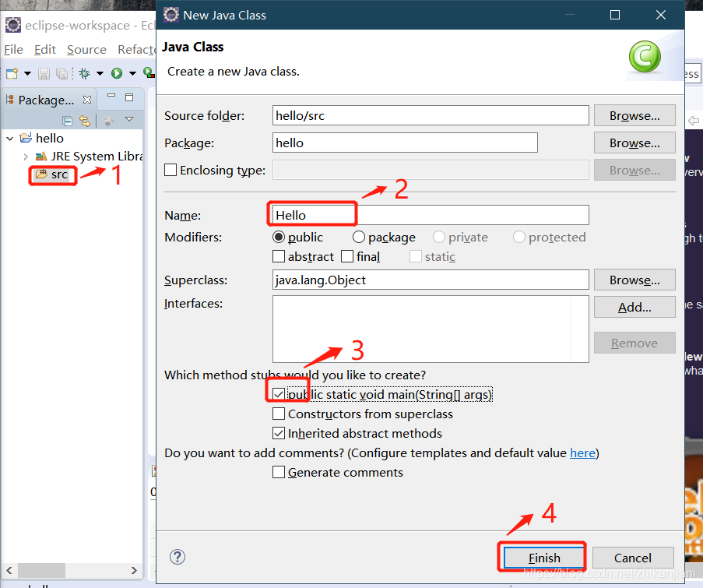Toggle Inherited abstract methods checkbox
The image size is (703, 588).
click(x=279, y=433)
